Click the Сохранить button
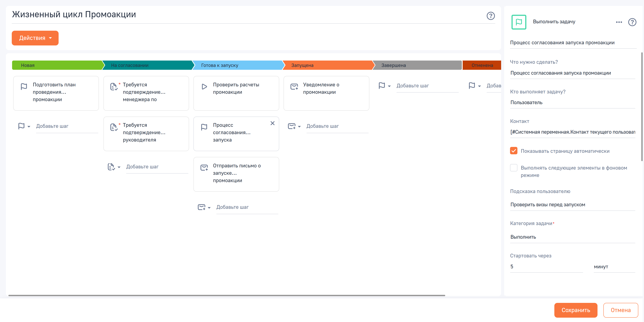This screenshot has height=322, width=644. (x=576, y=310)
